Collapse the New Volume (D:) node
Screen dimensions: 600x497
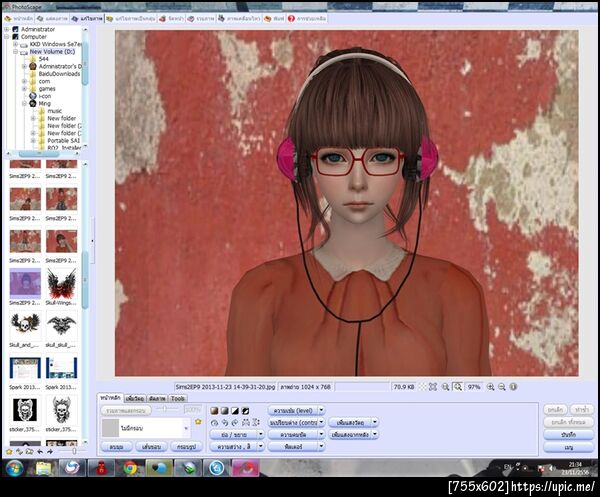16,52
